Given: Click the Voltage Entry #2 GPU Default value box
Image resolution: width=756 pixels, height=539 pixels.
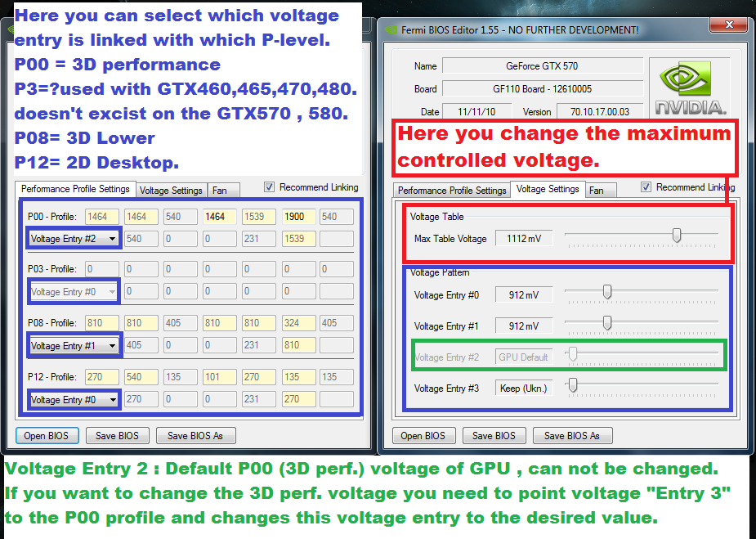Looking at the screenshot, I should click(524, 357).
